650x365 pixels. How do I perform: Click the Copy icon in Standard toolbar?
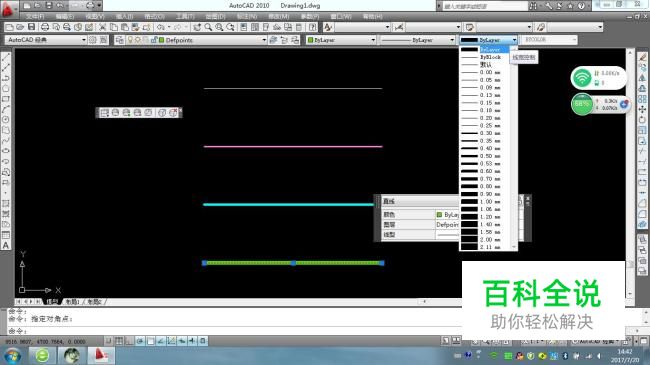pyautogui.click(x=113, y=27)
